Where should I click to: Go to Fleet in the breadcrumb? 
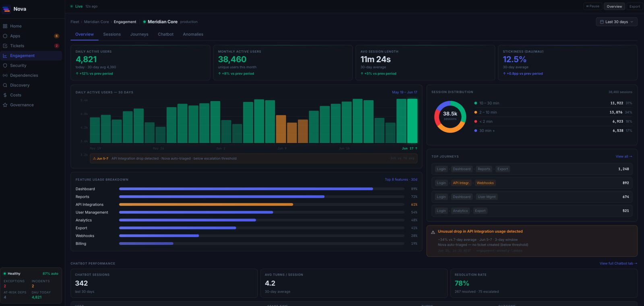tap(75, 22)
